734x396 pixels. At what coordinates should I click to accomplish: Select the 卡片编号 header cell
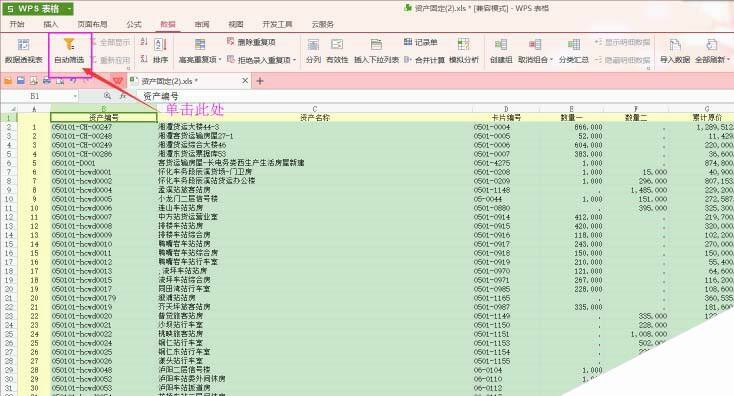click(x=506, y=117)
